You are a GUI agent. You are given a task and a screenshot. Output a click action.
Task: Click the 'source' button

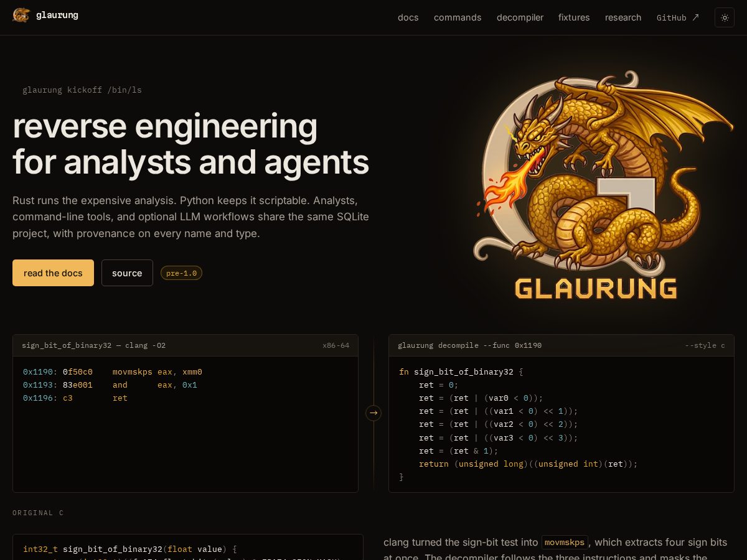click(127, 273)
